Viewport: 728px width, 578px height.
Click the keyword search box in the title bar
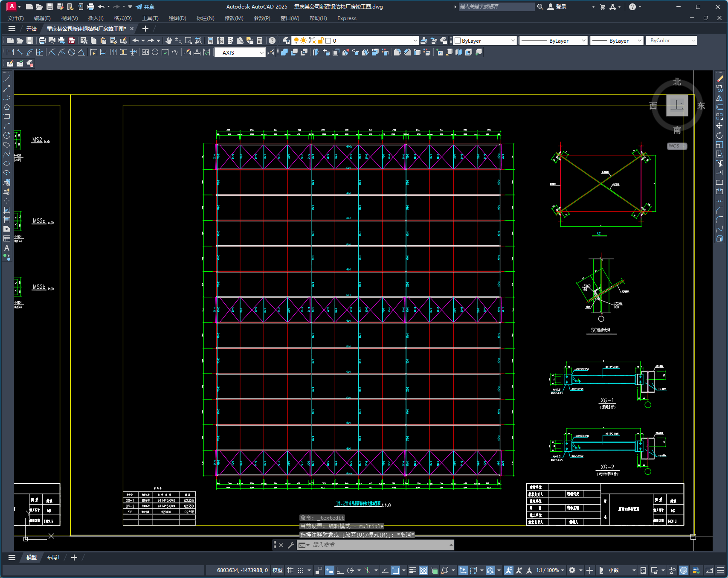coord(496,7)
